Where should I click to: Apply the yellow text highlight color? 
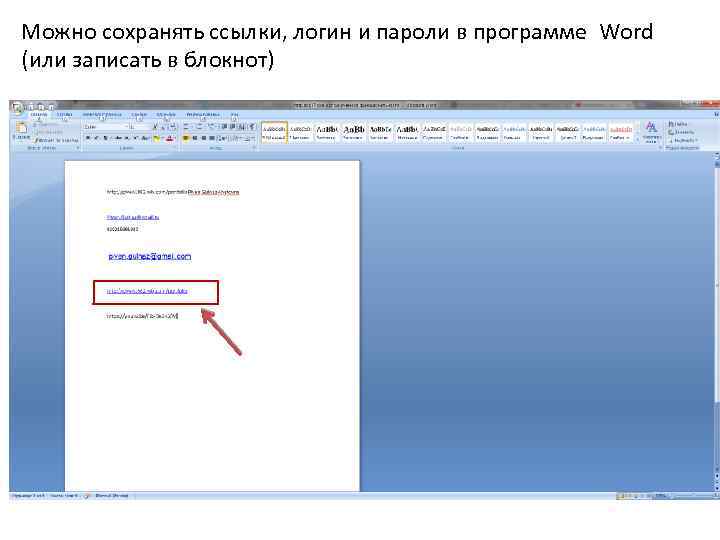[x=157, y=138]
